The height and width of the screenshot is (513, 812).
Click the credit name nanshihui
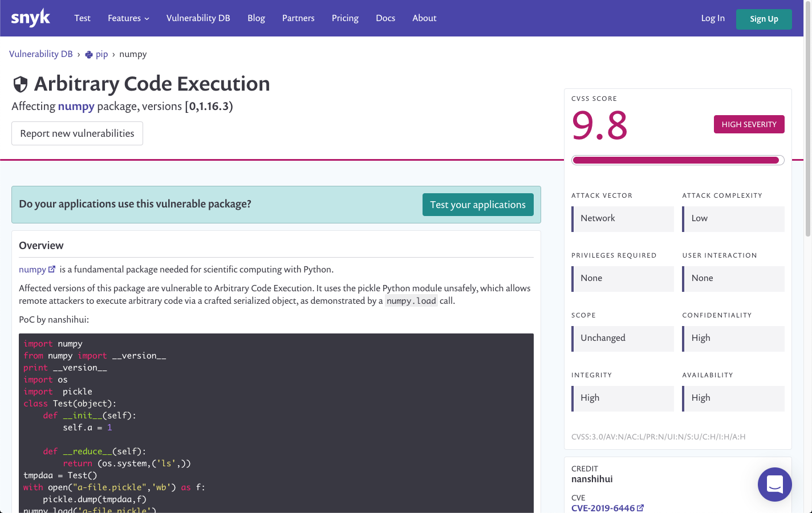tap(592, 479)
